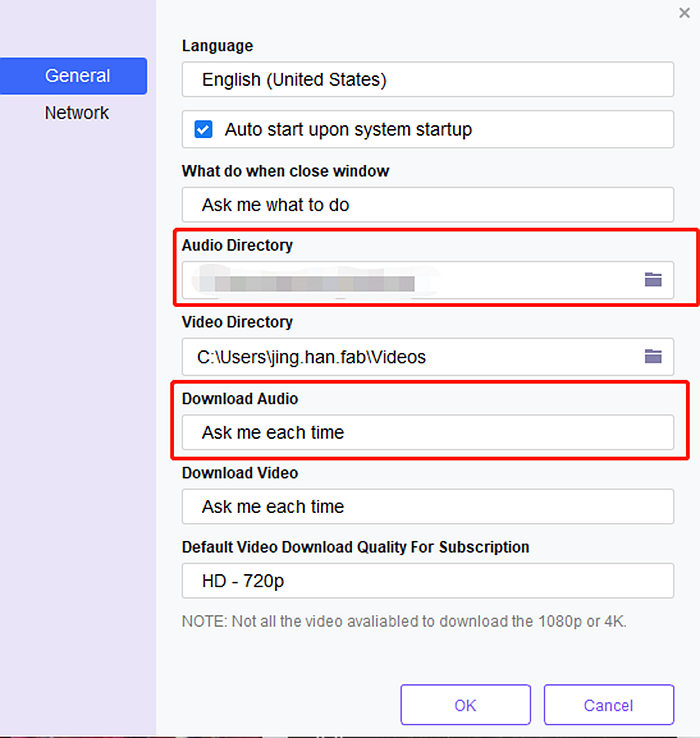Click the 'Download Audio' heading label
The image size is (700, 738).
click(240, 399)
